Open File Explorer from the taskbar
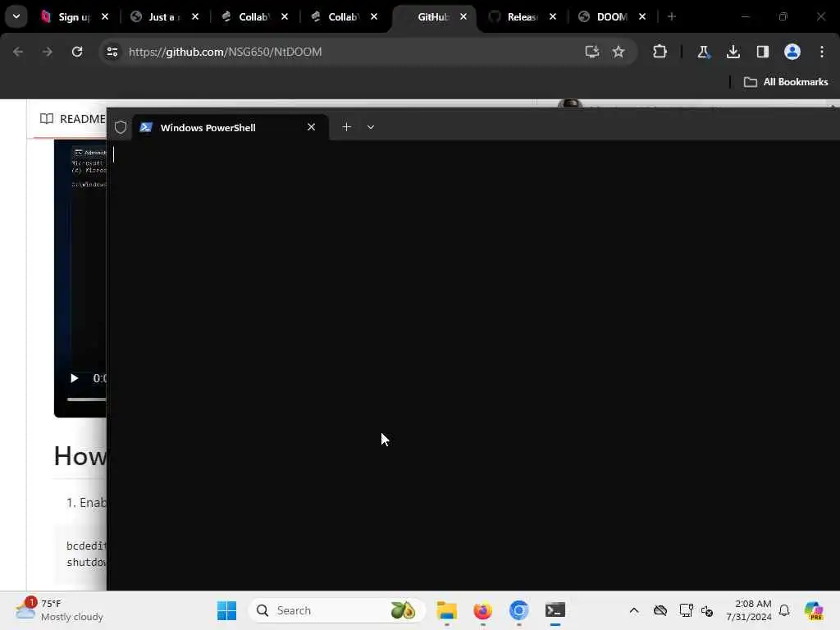 447,610
